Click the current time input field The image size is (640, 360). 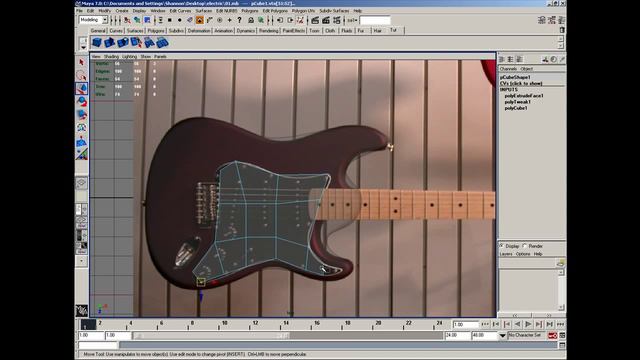(465, 324)
